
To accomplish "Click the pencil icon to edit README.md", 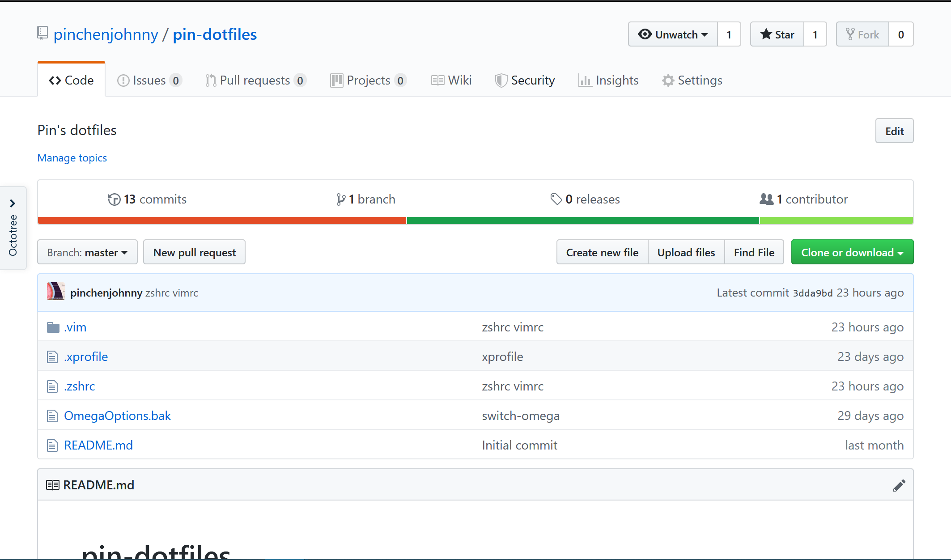I will (899, 485).
